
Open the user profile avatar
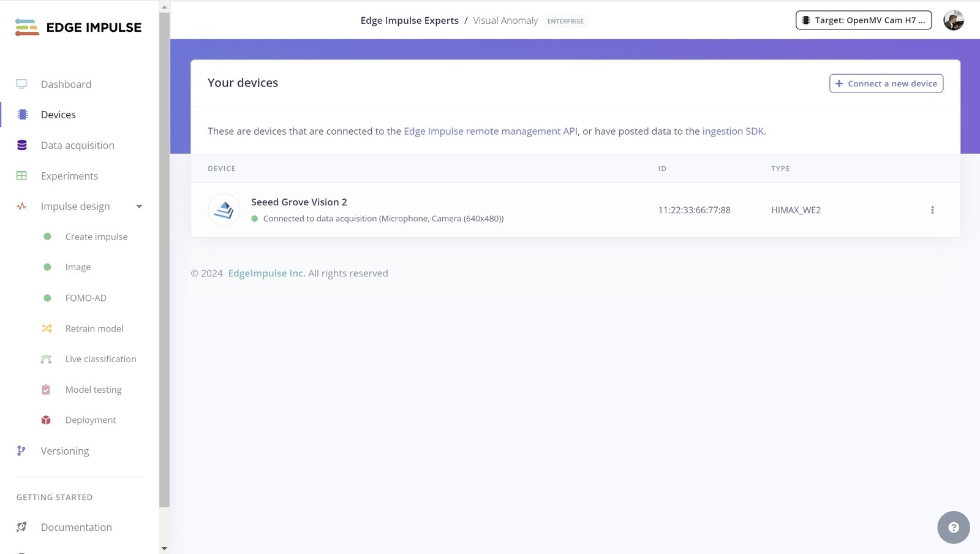coord(954,20)
